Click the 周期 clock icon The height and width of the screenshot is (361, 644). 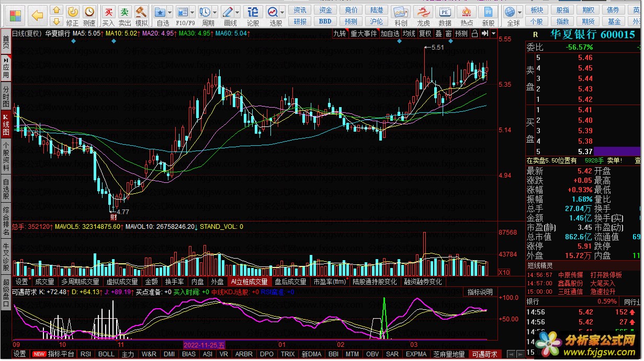coord(205,11)
